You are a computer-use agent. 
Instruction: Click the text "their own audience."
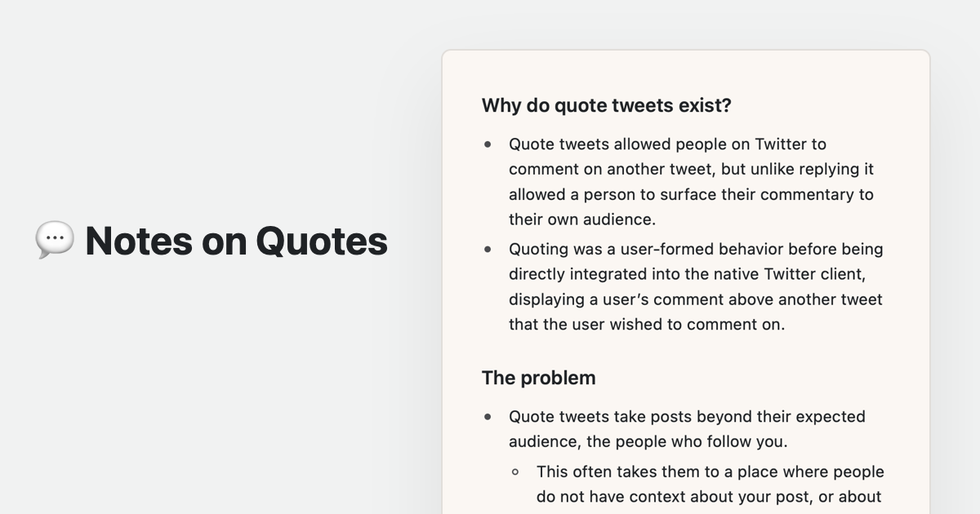pos(582,219)
